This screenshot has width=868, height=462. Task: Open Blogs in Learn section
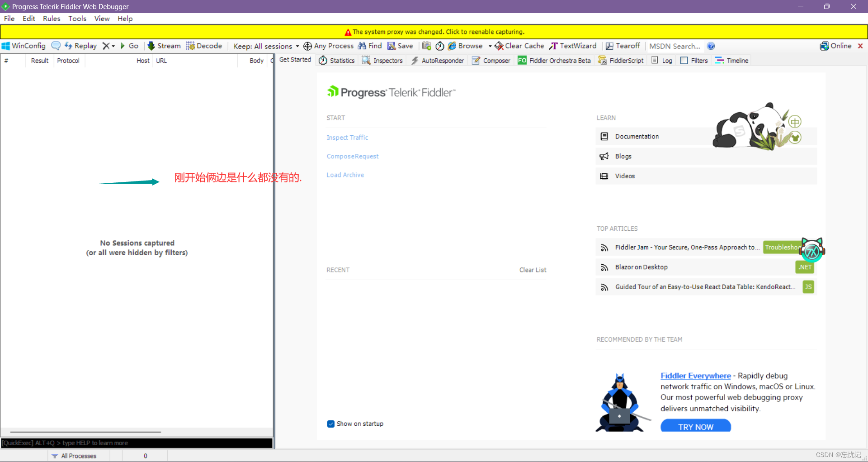point(706,156)
